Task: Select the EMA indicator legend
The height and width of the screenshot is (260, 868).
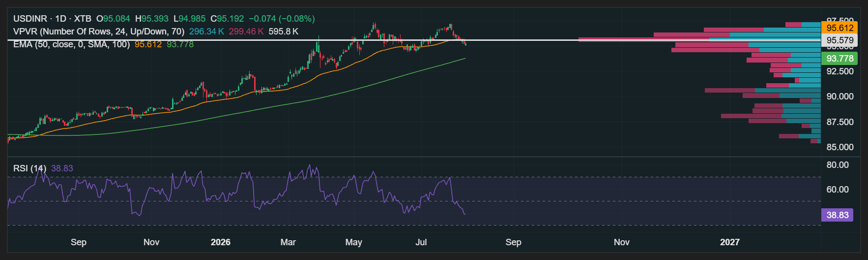Action: point(72,44)
